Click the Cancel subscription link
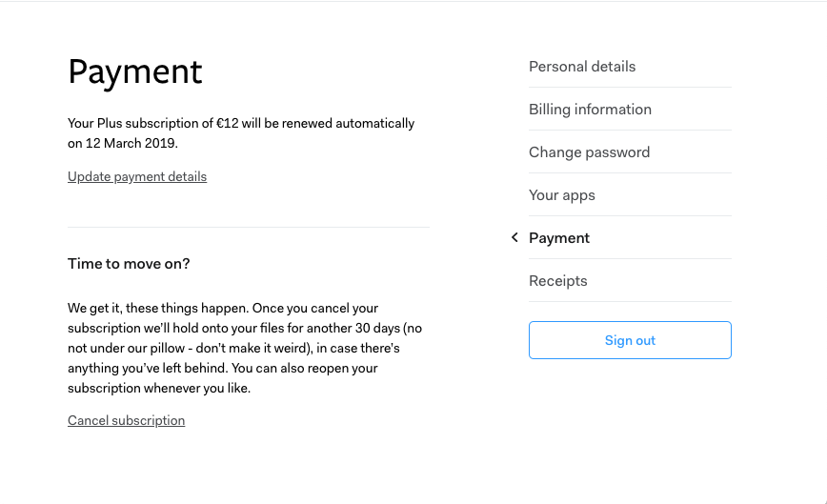 click(126, 420)
